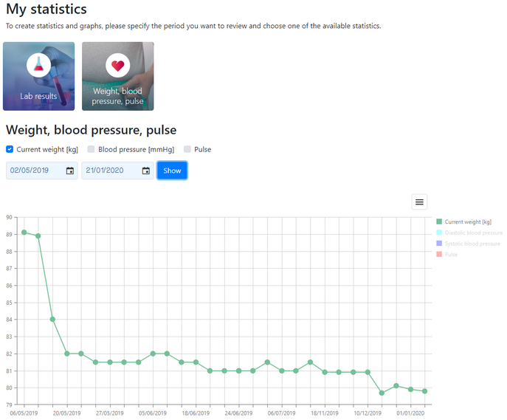Click the last data point on chart
507x420 pixels.
tap(425, 391)
